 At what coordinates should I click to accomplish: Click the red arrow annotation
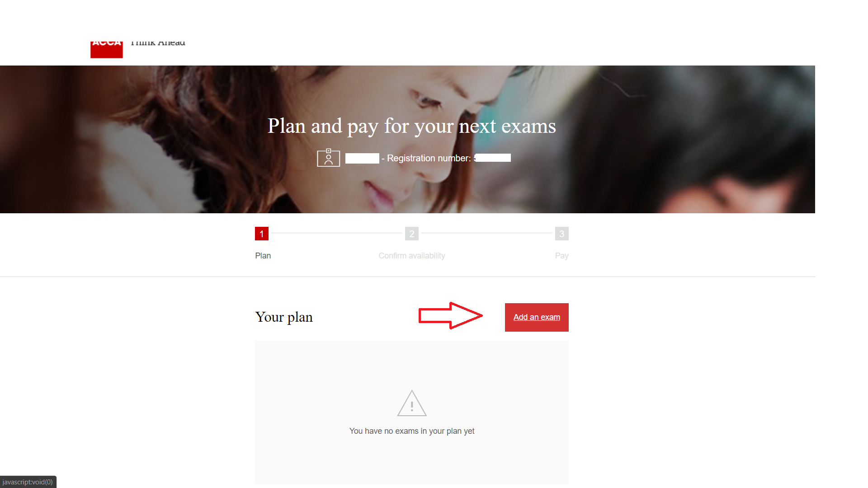[x=451, y=315]
